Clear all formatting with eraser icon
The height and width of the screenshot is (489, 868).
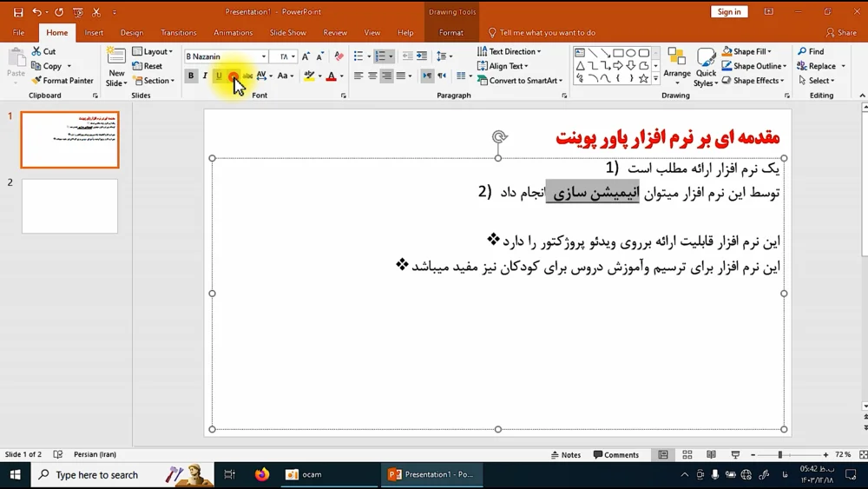[339, 56]
